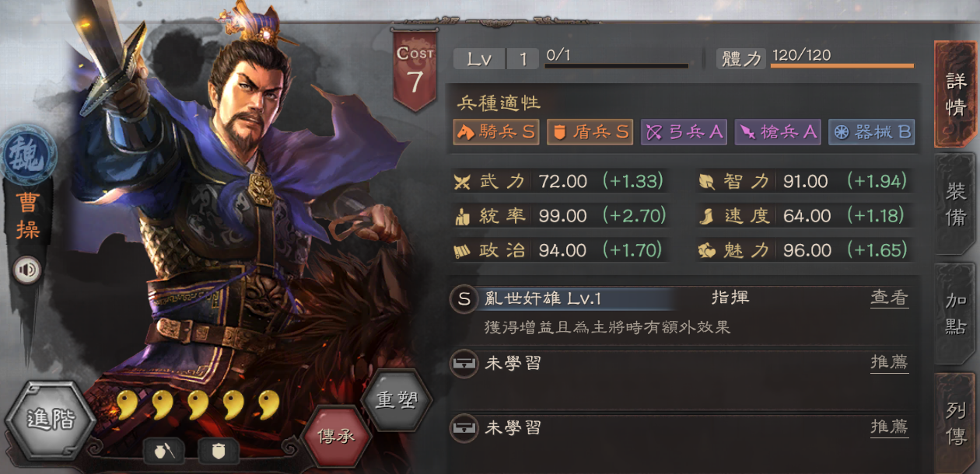Tap the S rank skill icon

[464, 299]
